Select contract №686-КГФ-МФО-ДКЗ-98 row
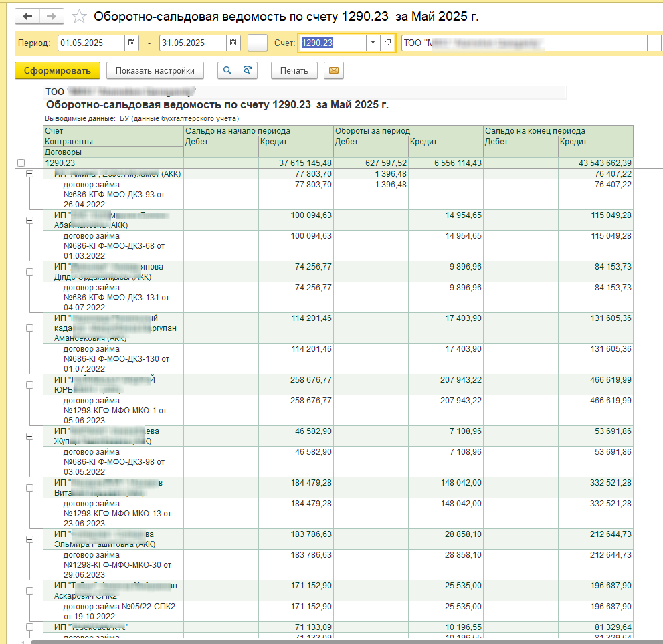The height and width of the screenshot is (644, 663). [113, 462]
